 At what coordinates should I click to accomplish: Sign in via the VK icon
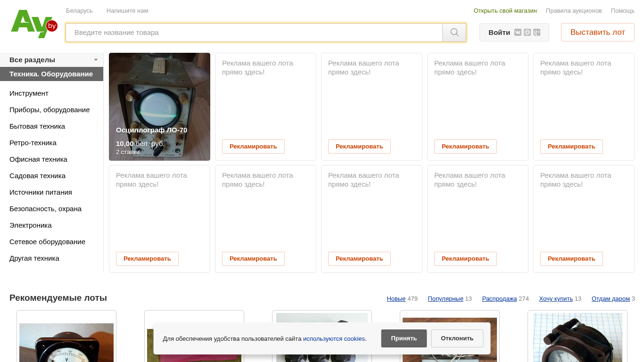coord(518,33)
